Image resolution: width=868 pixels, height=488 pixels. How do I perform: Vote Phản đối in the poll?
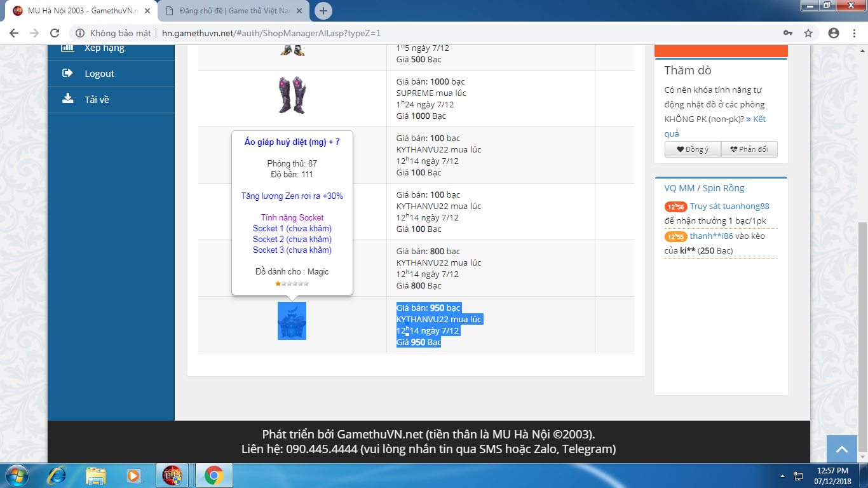(x=749, y=149)
